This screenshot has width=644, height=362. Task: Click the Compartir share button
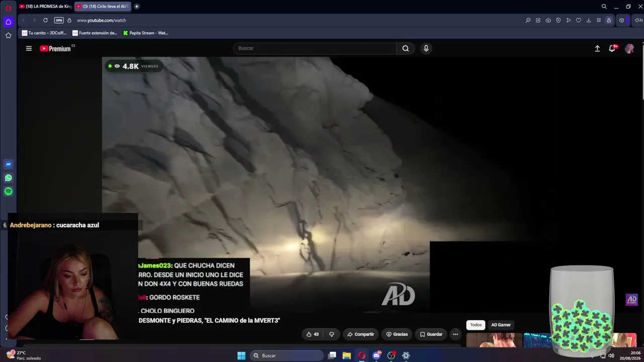pos(361,334)
